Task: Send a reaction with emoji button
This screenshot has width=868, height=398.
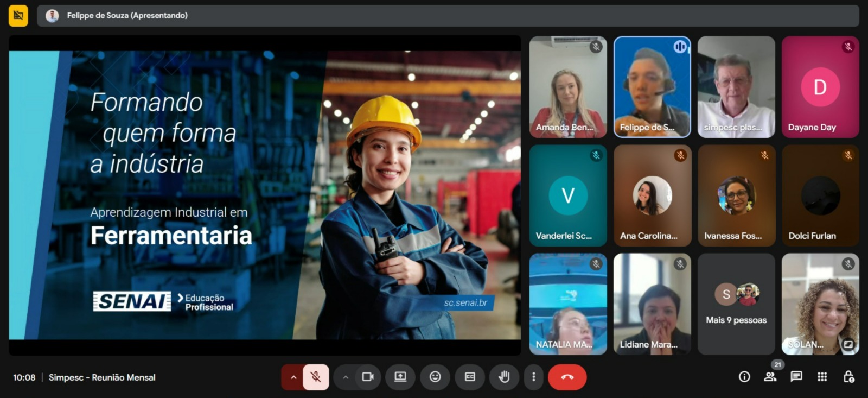Action: tap(435, 377)
